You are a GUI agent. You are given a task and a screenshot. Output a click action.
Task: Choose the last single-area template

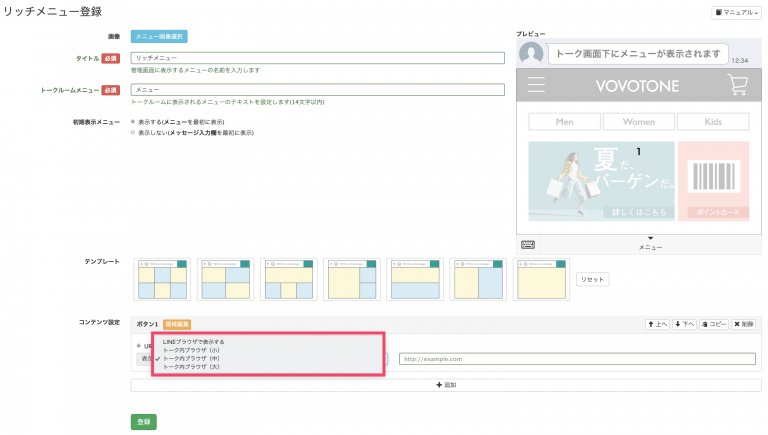click(x=541, y=279)
